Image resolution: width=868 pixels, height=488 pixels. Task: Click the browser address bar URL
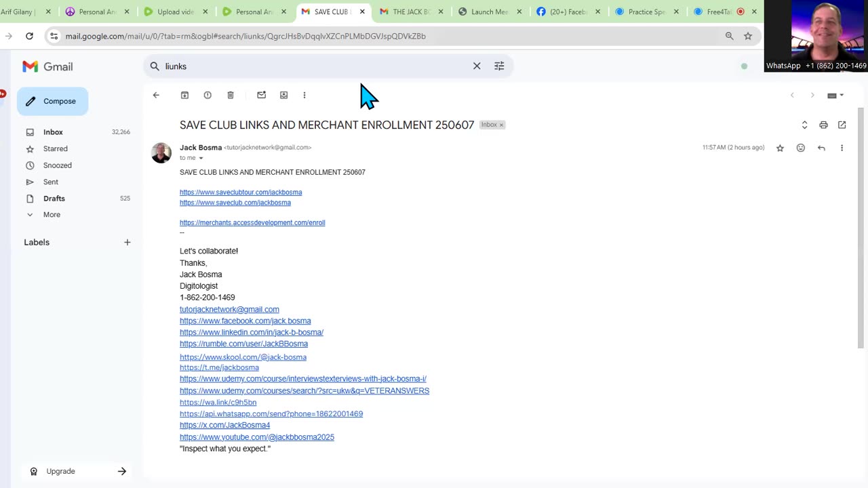tap(245, 36)
